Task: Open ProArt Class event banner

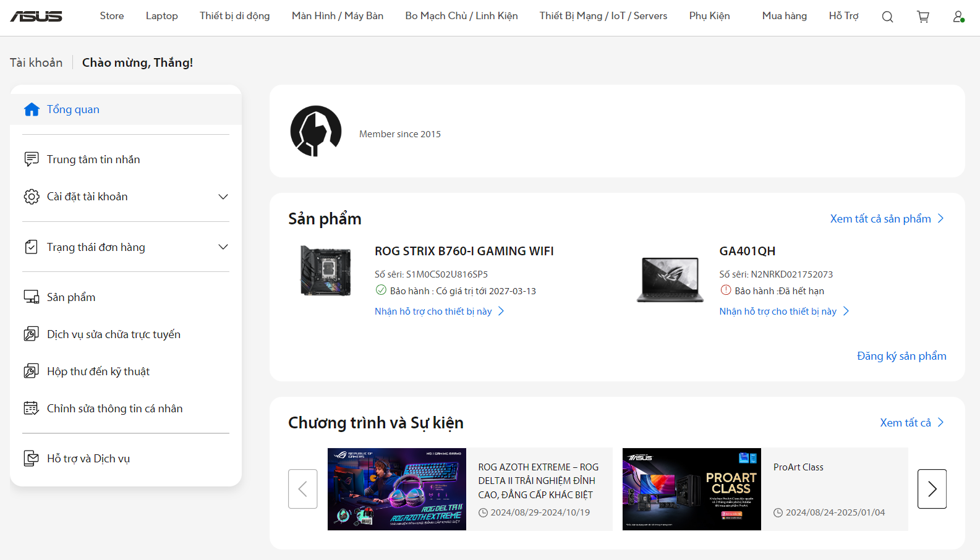Action: (x=692, y=490)
